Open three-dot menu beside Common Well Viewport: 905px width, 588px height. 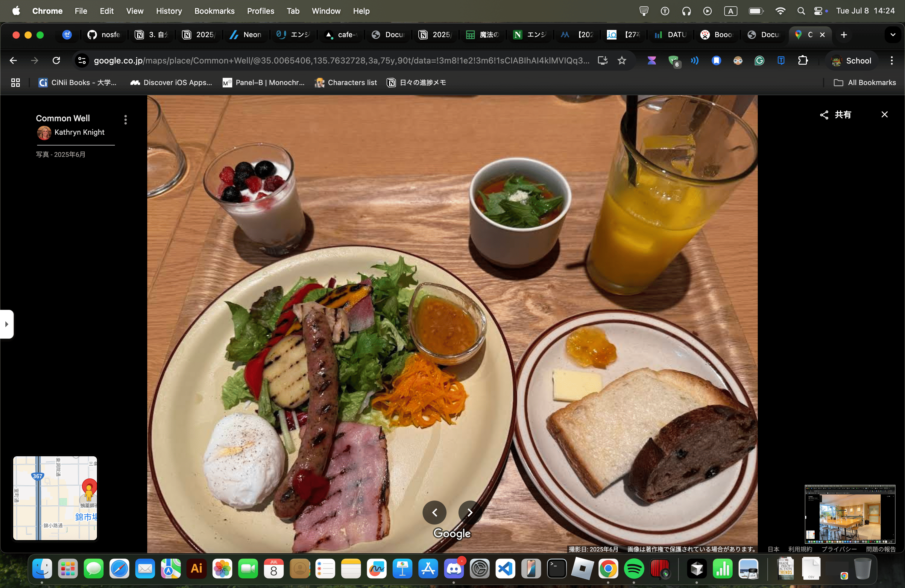[125, 120]
